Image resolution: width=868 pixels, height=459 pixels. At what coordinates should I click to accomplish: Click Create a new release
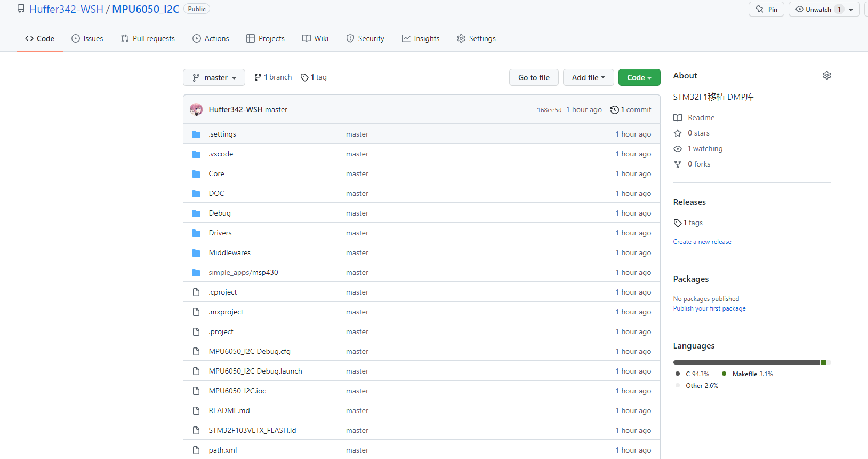pos(702,242)
